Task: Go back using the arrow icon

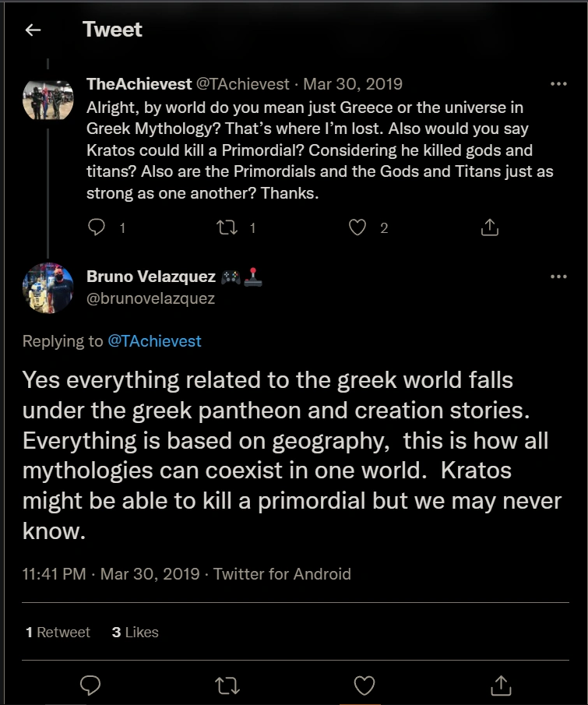Action: point(33,30)
